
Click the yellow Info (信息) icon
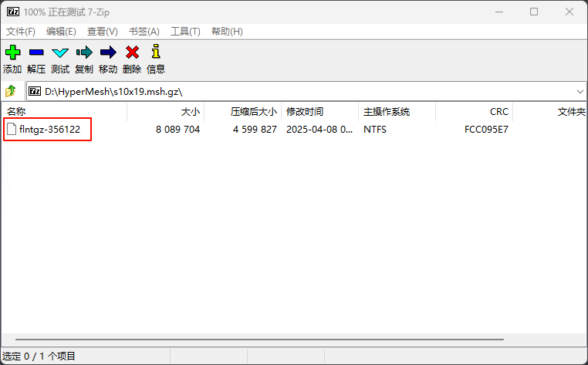pos(156,52)
